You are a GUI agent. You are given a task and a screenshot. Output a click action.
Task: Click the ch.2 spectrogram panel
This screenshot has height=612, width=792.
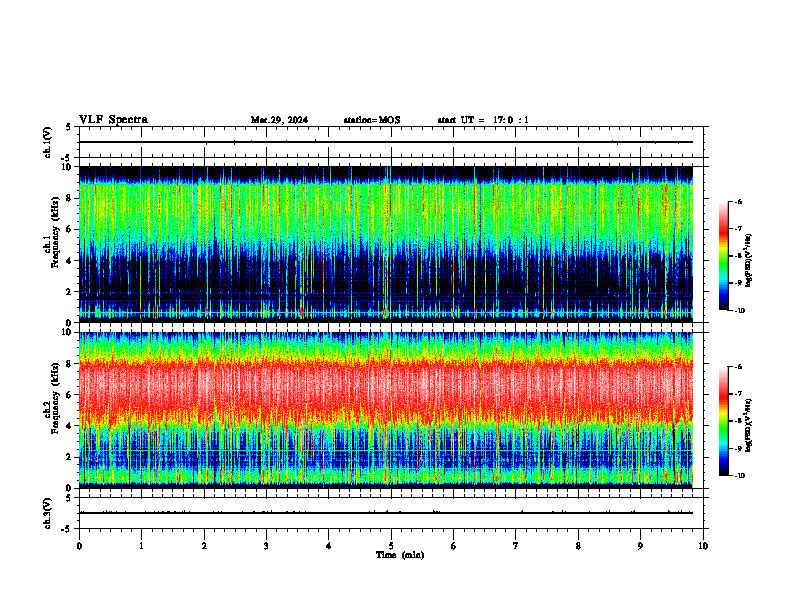click(x=386, y=410)
